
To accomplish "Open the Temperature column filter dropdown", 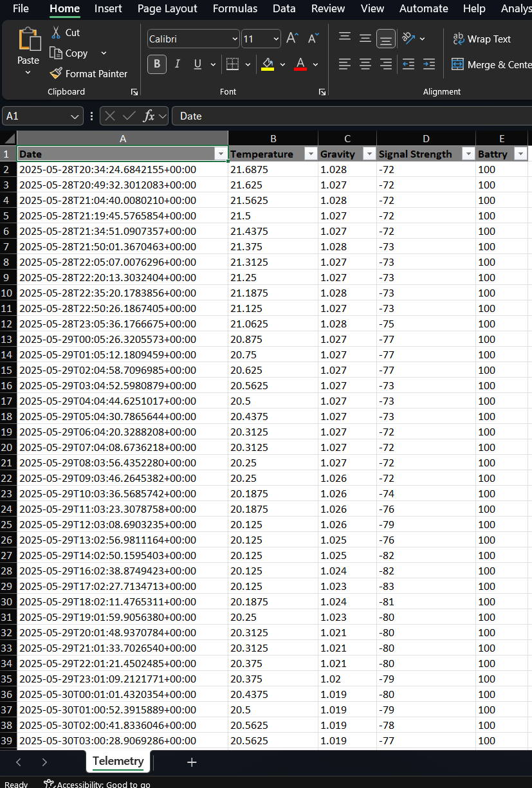I will (x=310, y=154).
